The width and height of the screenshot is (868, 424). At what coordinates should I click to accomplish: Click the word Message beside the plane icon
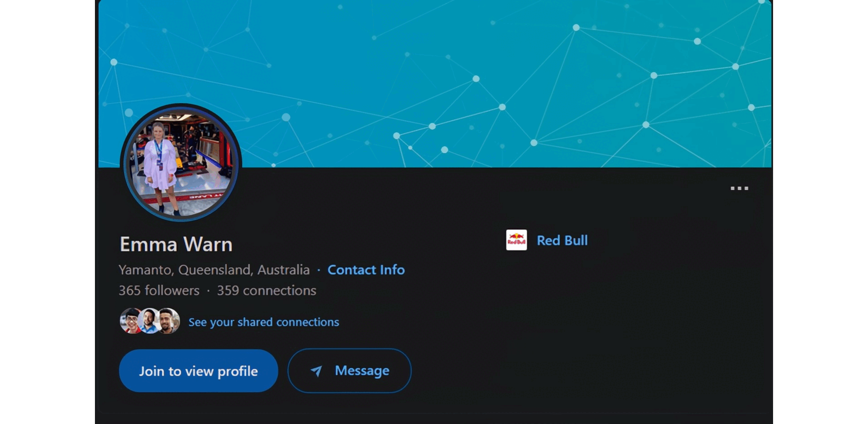pos(362,371)
